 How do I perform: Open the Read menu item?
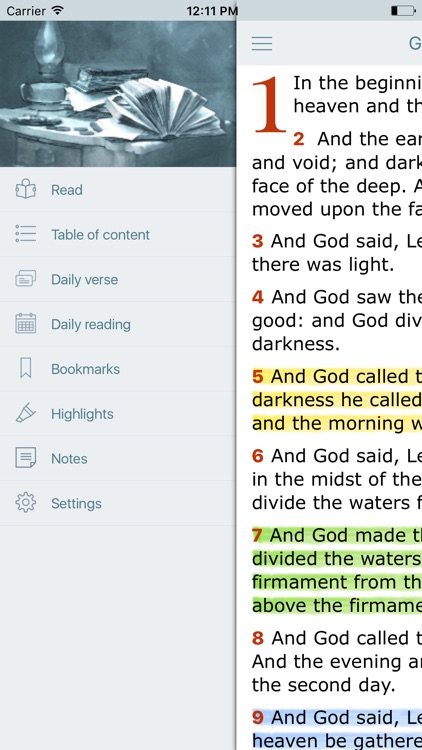[118, 190]
